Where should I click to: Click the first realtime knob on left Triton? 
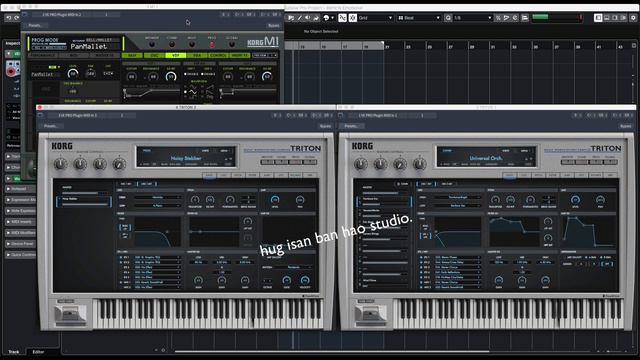[60, 164]
